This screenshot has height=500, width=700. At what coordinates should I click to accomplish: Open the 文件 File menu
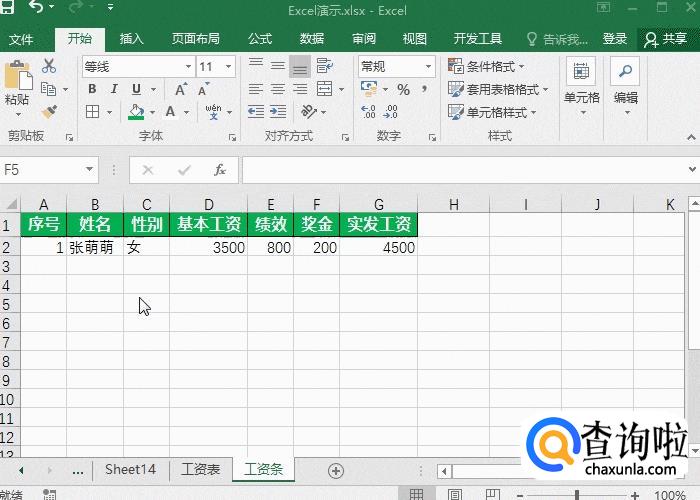[21, 39]
